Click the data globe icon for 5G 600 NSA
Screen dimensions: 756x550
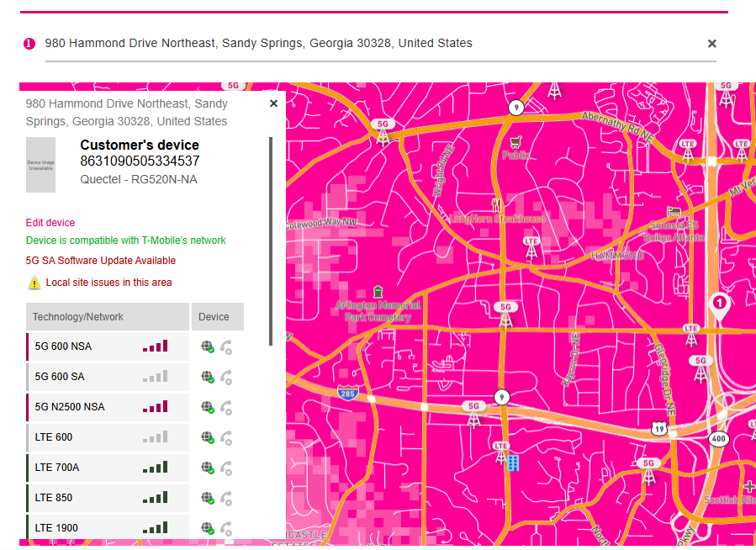coord(208,346)
